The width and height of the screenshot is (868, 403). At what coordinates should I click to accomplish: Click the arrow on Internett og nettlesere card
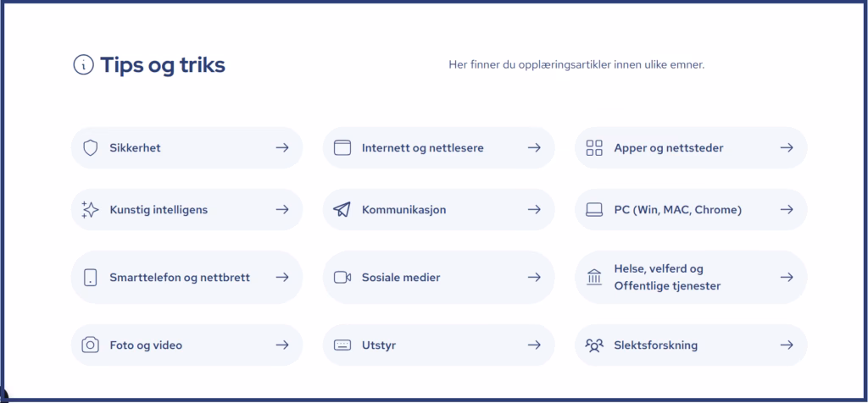click(534, 148)
